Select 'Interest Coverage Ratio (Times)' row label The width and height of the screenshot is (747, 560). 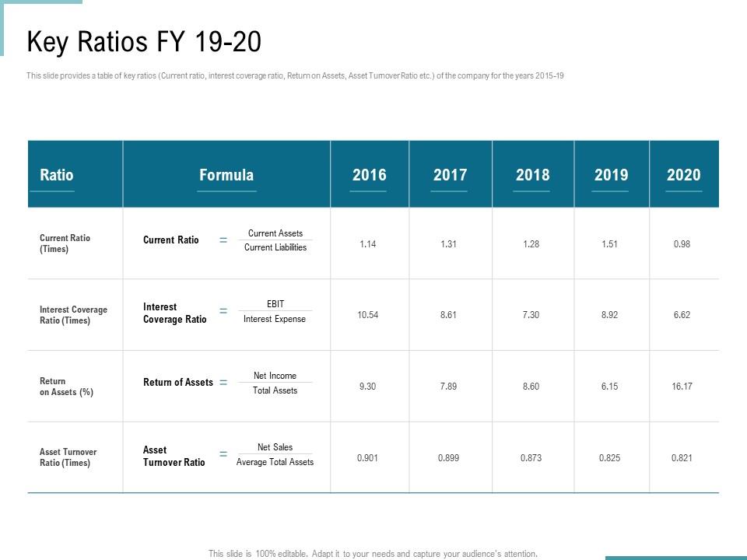click(x=73, y=315)
